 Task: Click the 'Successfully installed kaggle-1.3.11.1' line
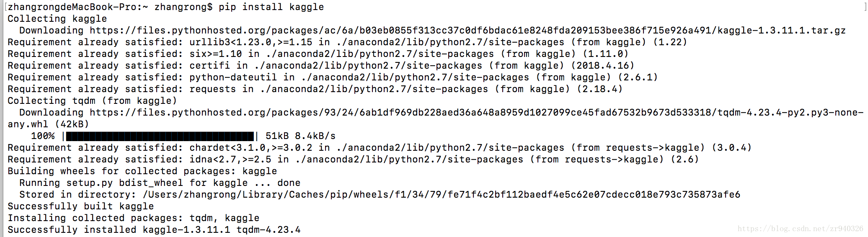click(x=154, y=230)
